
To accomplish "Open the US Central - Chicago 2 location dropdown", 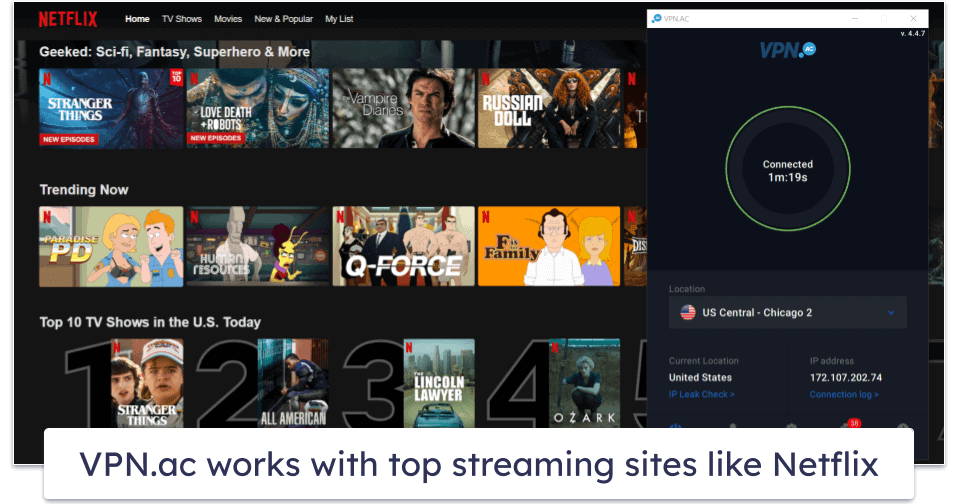I will [787, 312].
